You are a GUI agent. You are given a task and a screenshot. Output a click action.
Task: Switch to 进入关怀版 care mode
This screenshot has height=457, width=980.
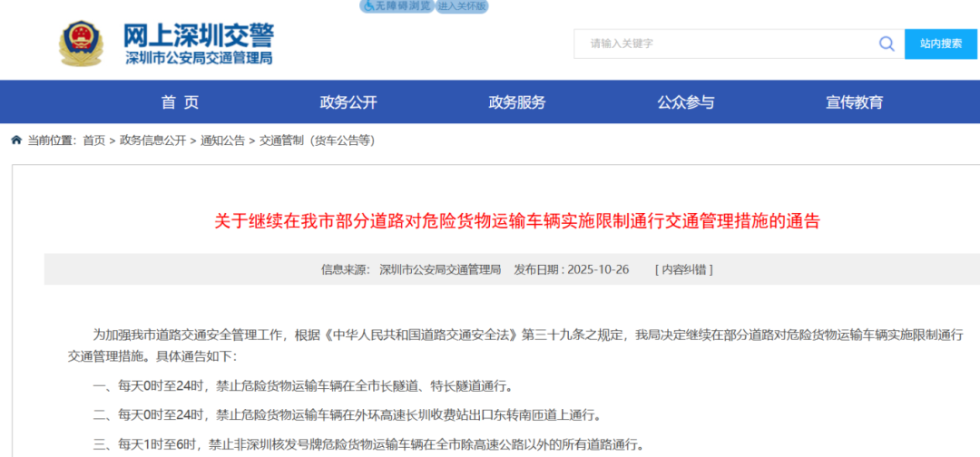click(462, 5)
